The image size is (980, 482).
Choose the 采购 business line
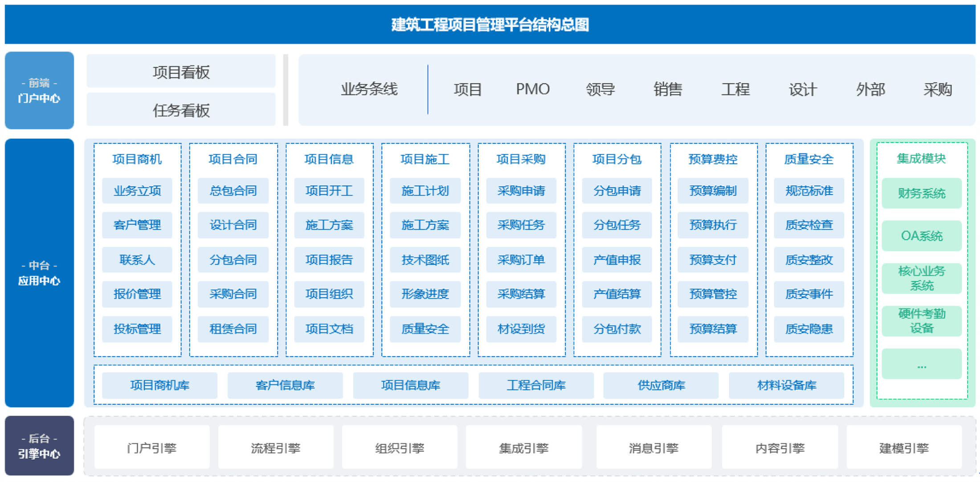pos(937,89)
